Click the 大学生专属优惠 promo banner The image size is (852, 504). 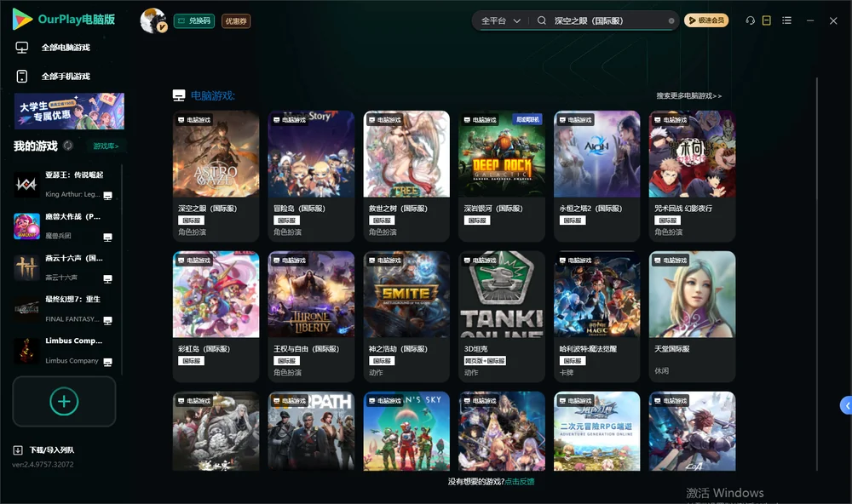(69, 111)
